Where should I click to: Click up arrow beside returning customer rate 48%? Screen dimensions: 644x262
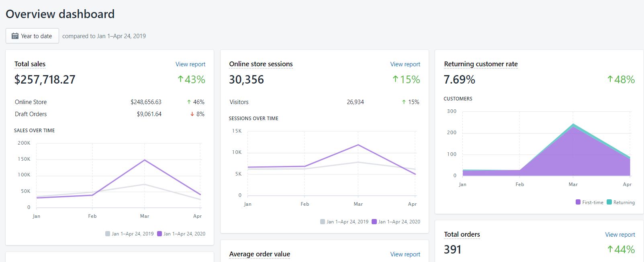610,79
